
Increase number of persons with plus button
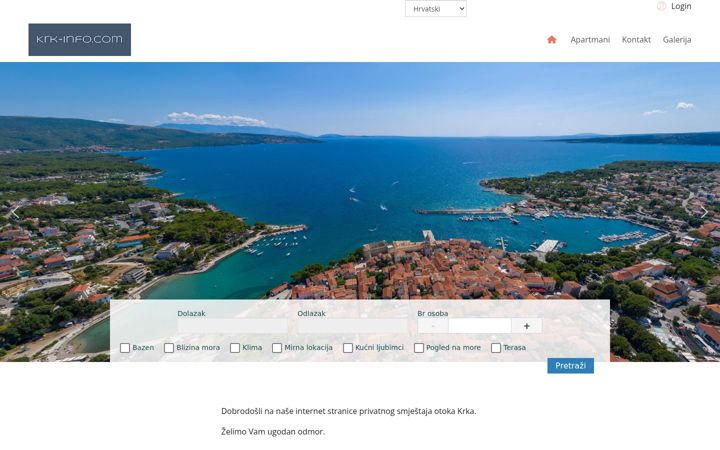point(527,326)
